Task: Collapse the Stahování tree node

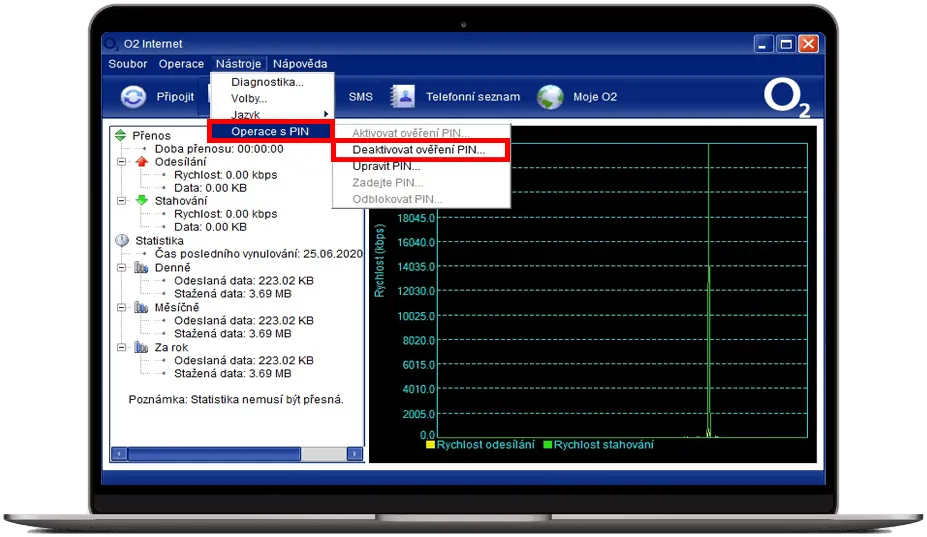Action: (121, 200)
